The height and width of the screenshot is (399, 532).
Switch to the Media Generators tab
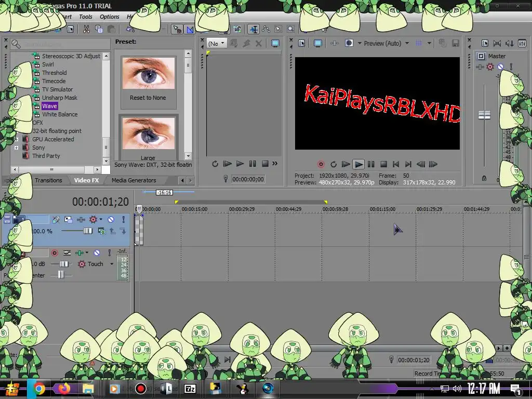[134, 180]
